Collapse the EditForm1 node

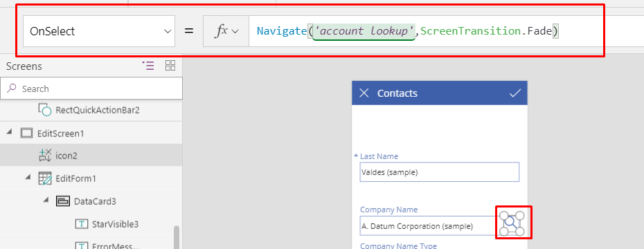[28, 177]
